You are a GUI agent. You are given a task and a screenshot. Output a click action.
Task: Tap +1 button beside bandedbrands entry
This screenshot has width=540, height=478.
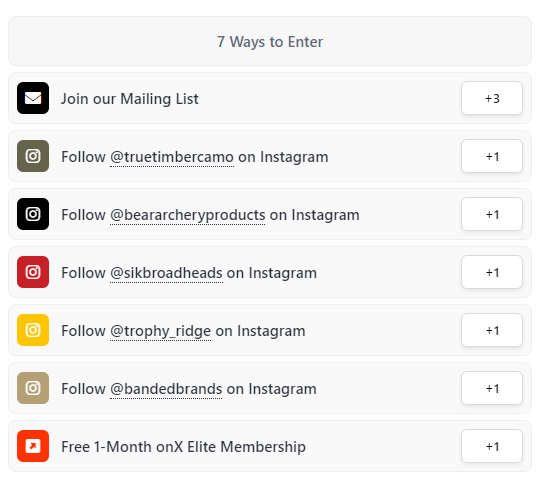coord(492,388)
